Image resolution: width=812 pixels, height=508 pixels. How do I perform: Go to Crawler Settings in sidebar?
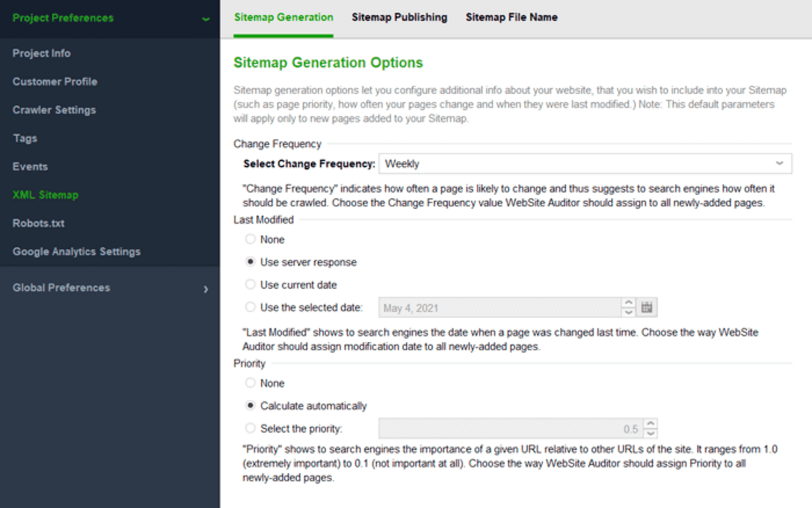point(54,110)
